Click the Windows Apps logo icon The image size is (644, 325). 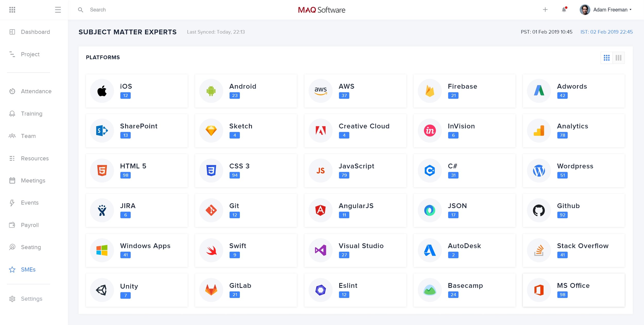click(102, 250)
